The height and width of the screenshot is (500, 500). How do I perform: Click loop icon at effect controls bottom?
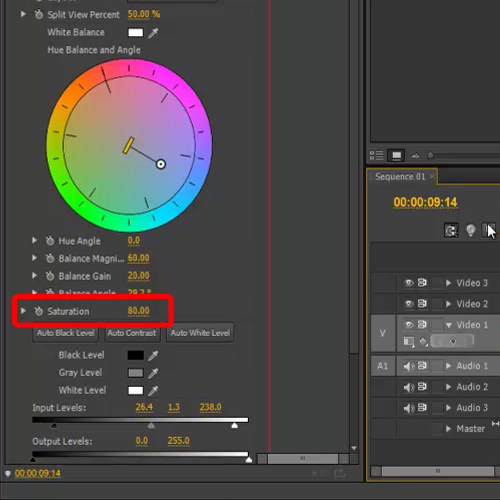(x=340, y=473)
